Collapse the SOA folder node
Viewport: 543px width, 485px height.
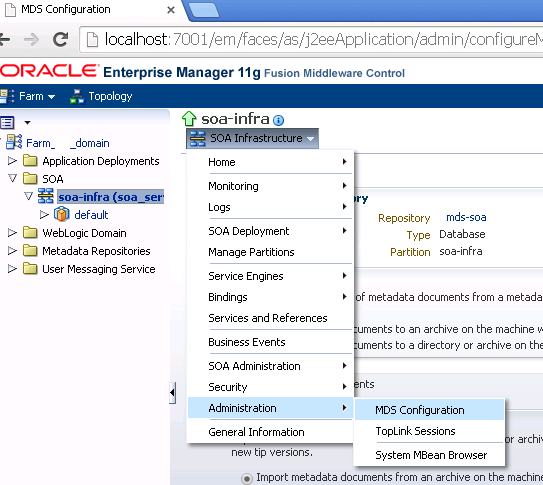click(12, 178)
